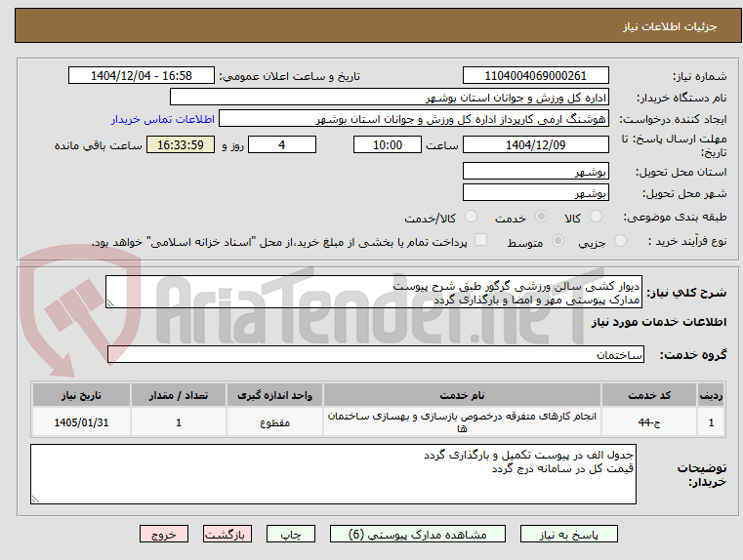Click the ساعت باقی مانده label
743x560 pixels.
98,145
